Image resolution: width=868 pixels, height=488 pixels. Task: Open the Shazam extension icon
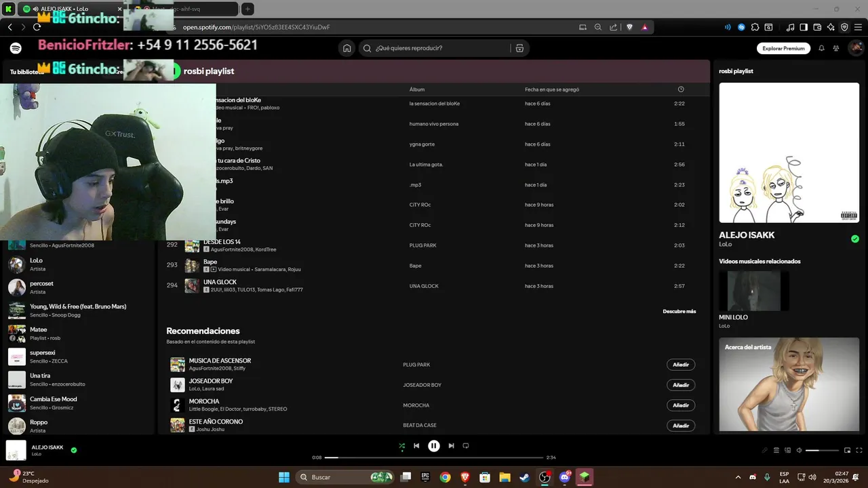point(741,27)
